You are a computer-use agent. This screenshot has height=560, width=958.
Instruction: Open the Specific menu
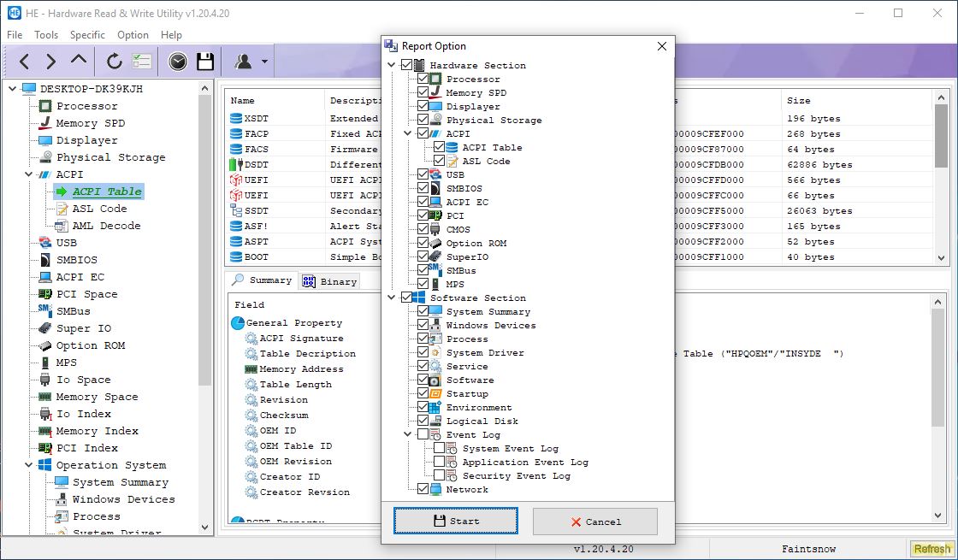pos(87,35)
